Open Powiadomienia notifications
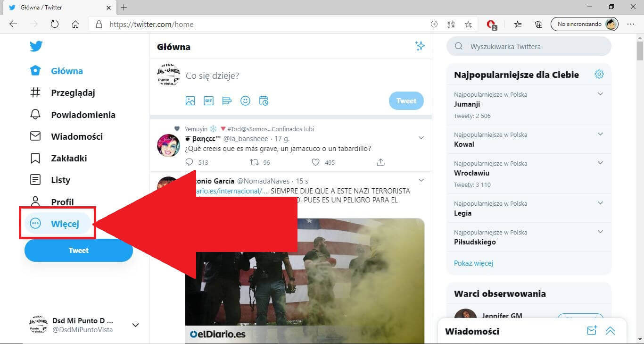The height and width of the screenshot is (344, 644). coord(73,115)
